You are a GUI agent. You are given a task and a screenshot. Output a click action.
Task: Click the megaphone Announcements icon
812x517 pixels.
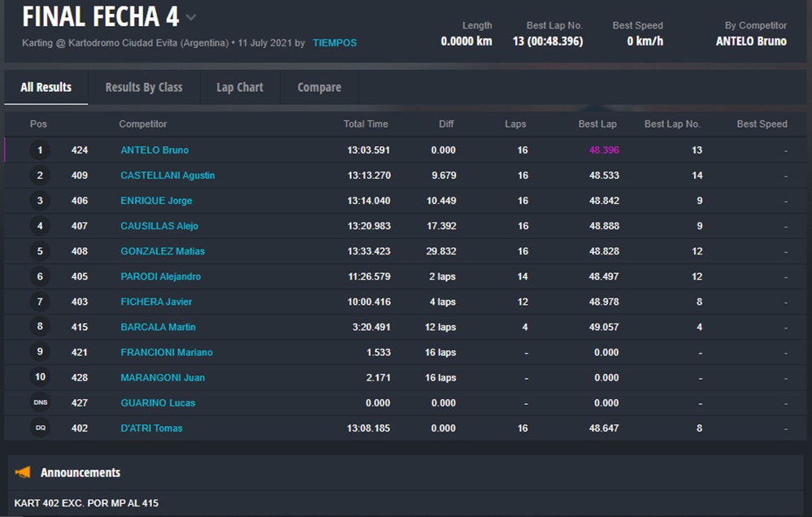point(23,472)
